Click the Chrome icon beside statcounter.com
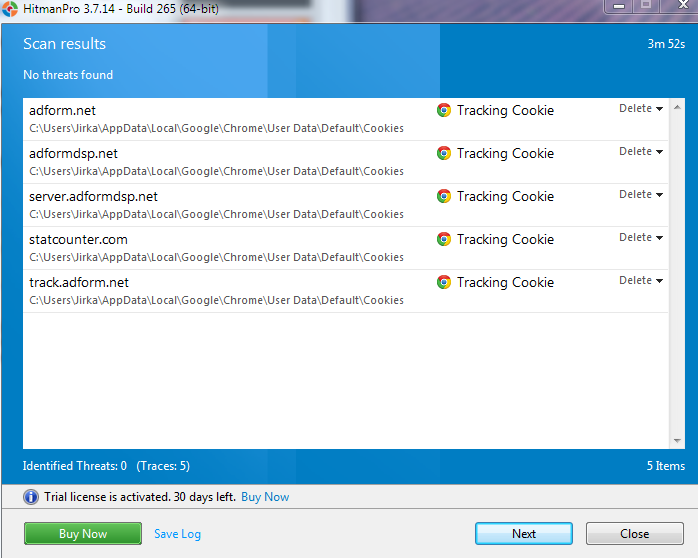 (x=444, y=239)
